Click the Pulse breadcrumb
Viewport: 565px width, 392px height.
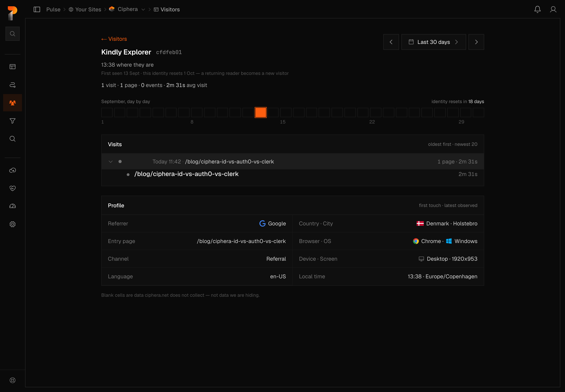[x=53, y=9]
